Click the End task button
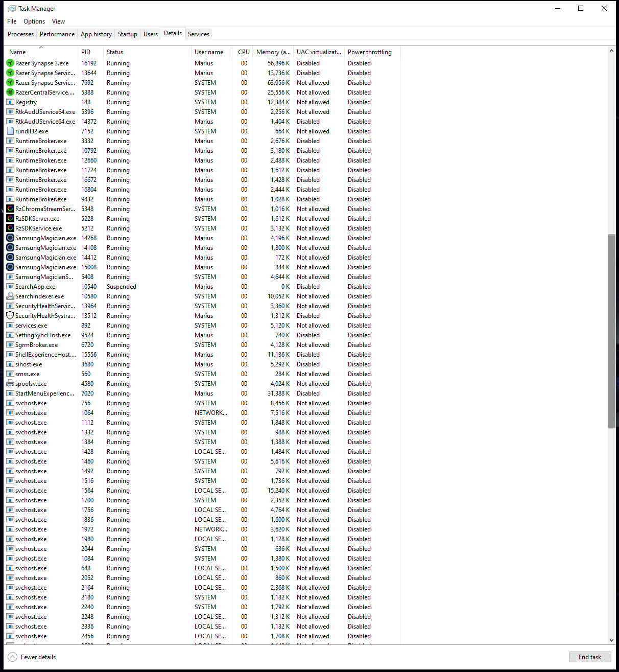Viewport: 619px width, 672px height. pos(590,657)
